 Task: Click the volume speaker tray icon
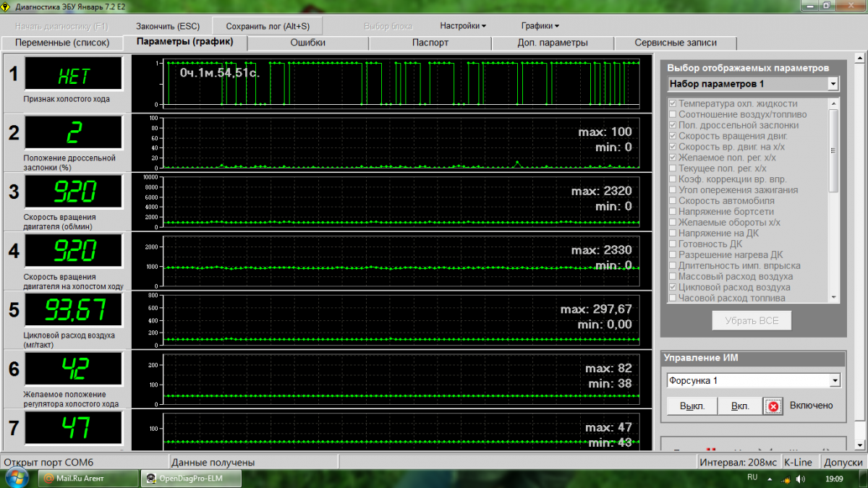[801, 479]
